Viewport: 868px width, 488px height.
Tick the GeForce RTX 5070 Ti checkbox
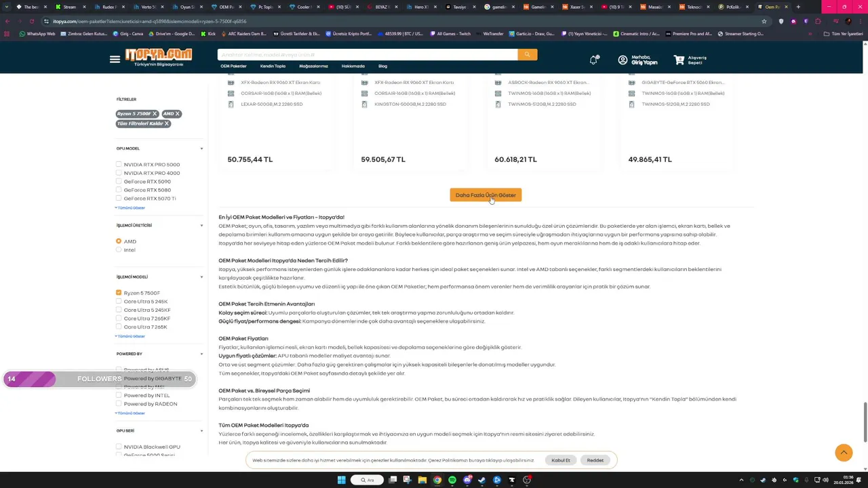tap(119, 199)
